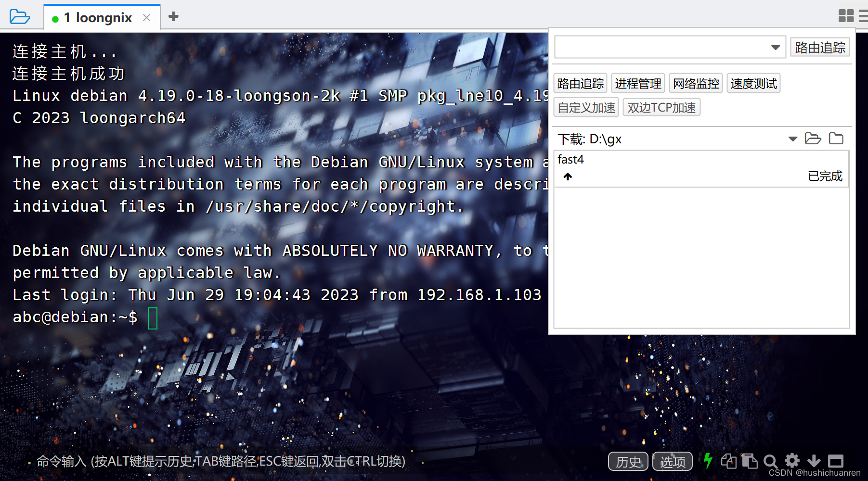The image size is (868, 481).
Task: Open a new tab with plus button
Action: 173,16
